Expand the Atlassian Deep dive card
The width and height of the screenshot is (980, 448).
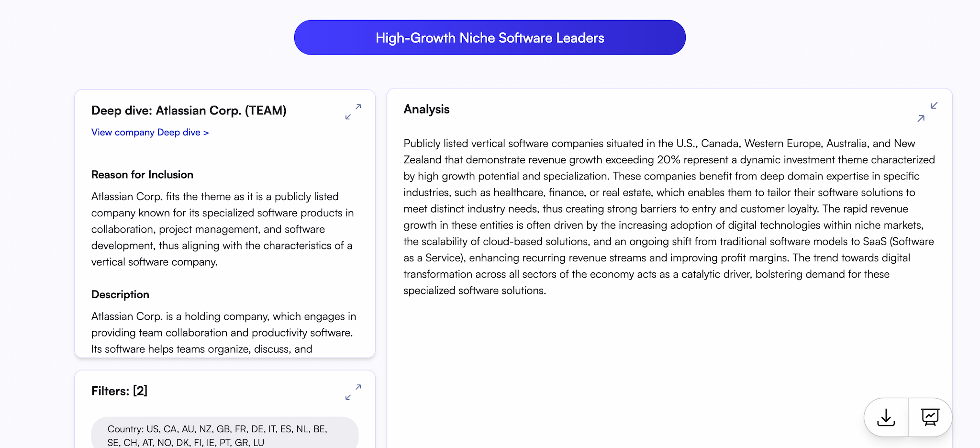tap(353, 112)
